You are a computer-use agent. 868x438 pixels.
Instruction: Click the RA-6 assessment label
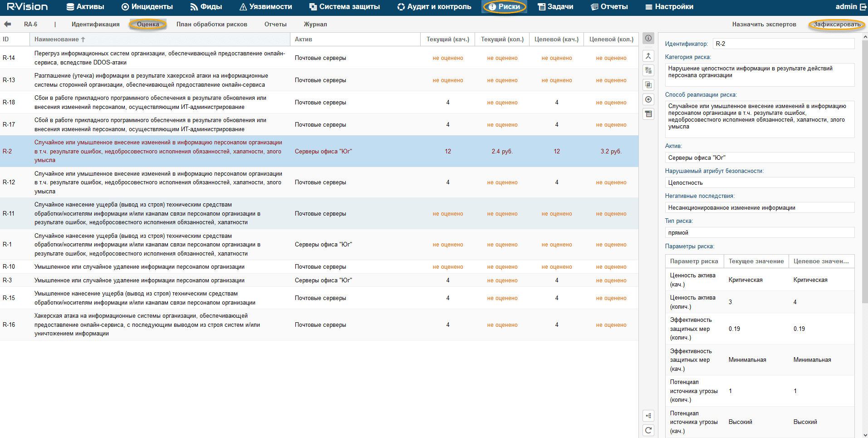[31, 25]
